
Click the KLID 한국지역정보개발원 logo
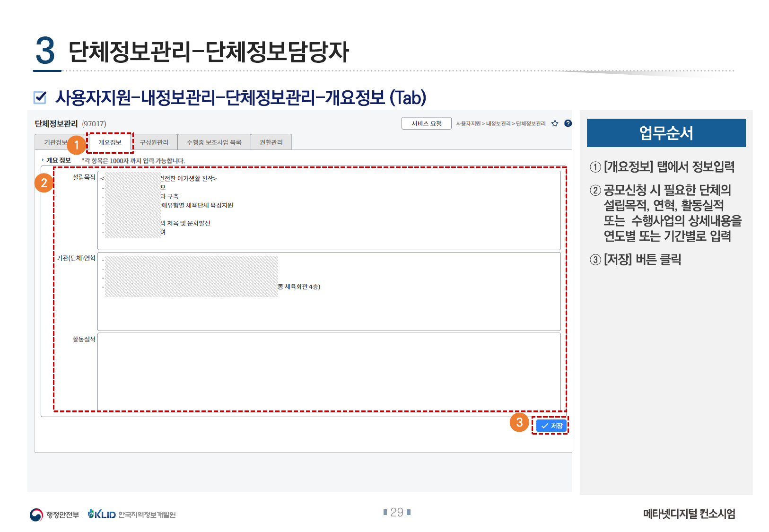click(x=132, y=515)
